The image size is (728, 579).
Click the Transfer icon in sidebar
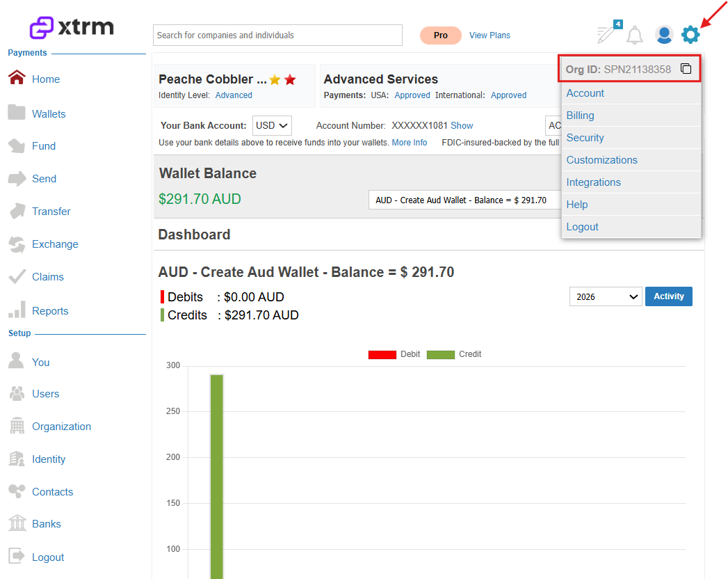17,211
